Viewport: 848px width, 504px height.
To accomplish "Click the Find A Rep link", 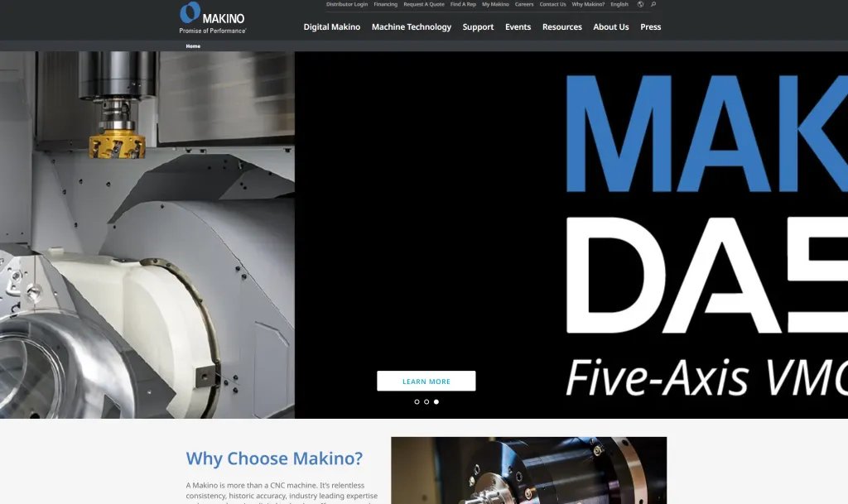I will click(463, 4).
